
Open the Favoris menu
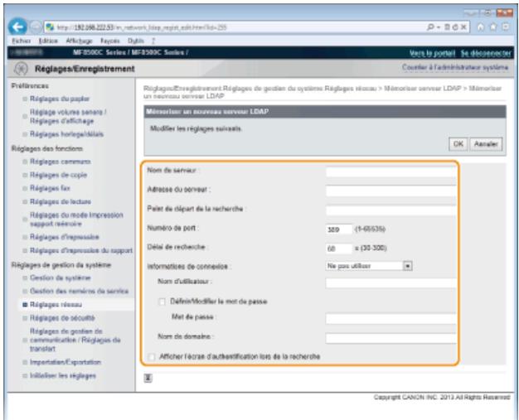[x=110, y=41]
